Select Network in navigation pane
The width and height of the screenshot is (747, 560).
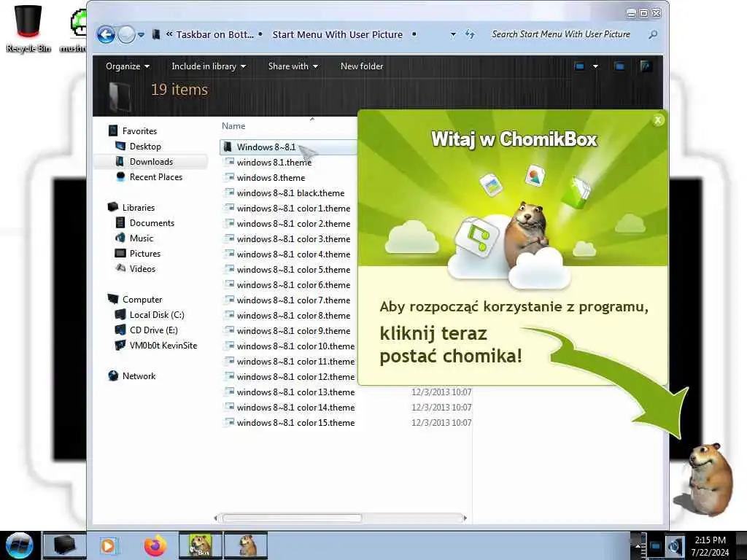[x=139, y=376]
